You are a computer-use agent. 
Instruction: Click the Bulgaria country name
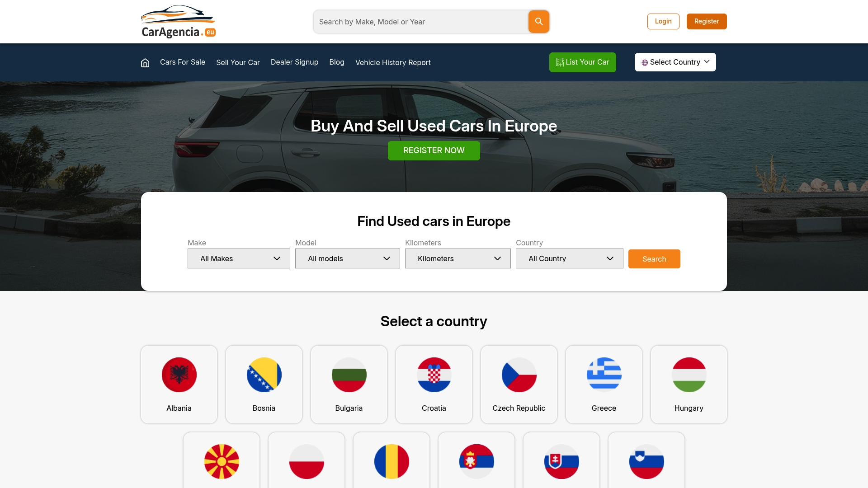349,408
